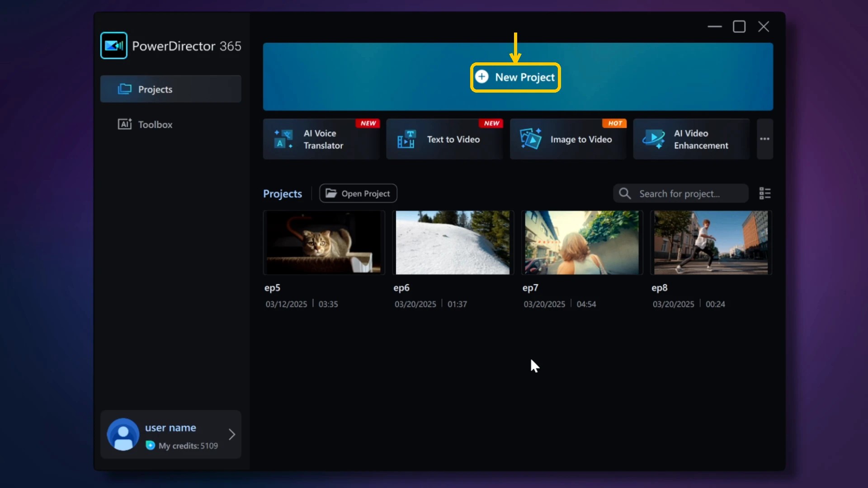
Task: Select the ep8 project name
Action: 660,288
